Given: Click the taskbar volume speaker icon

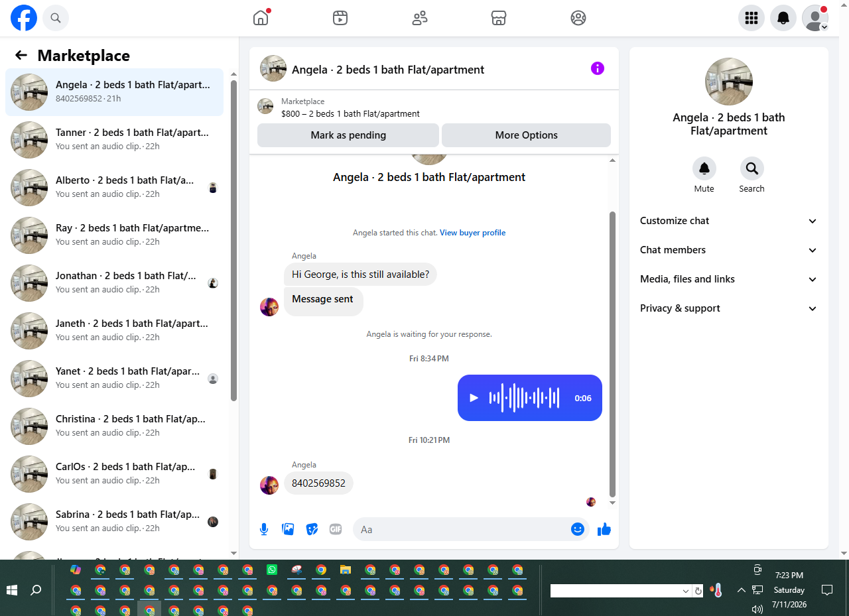Looking at the screenshot, I should tap(757, 609).
